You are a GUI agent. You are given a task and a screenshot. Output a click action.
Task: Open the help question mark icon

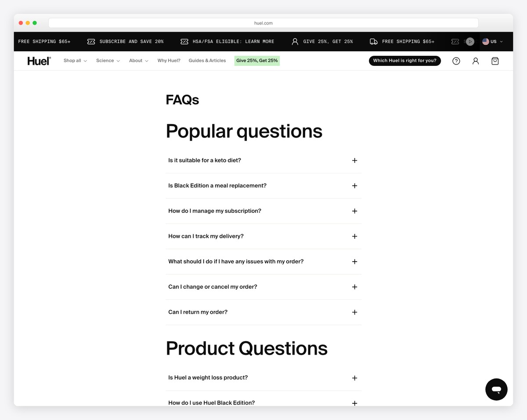pos(456,61)
